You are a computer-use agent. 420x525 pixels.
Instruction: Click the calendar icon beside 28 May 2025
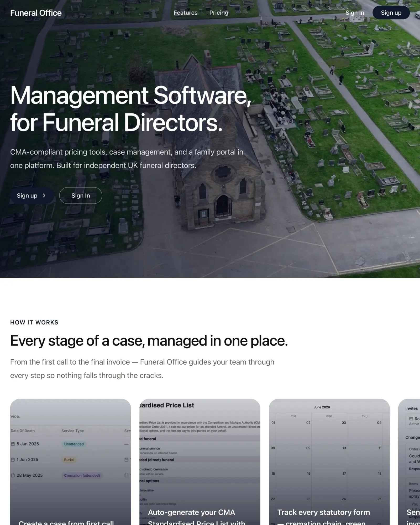tap(13, 475)
